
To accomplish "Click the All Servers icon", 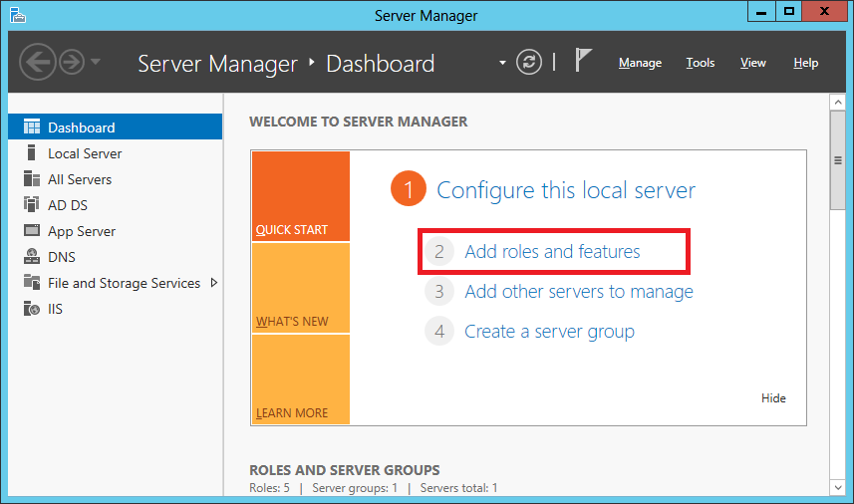I will (x=32, y=179).
